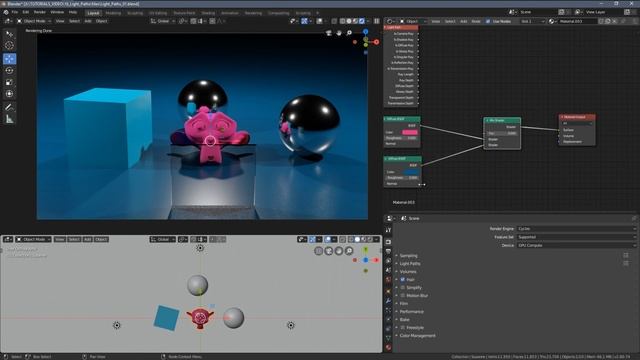Image resolution: width=640 pixels, height=360 pixels.
Task: Open the Modifiers wrench properties tab
Action: coord(388,301)
